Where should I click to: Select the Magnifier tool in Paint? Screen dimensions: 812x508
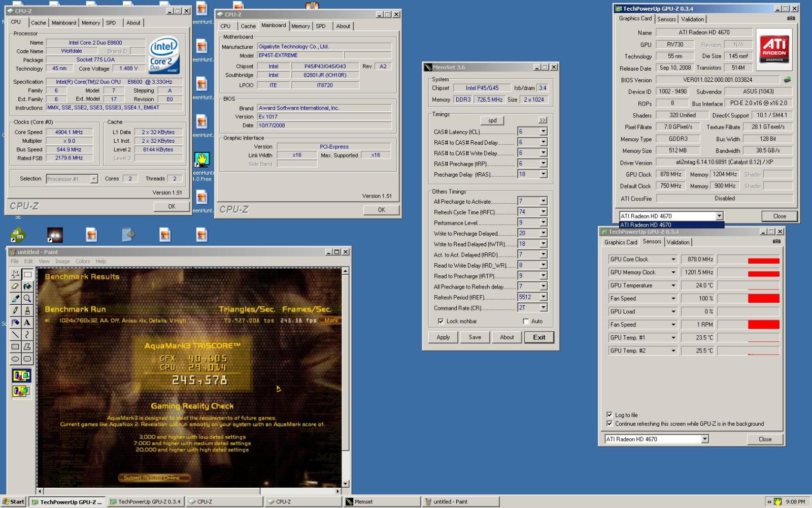point(27,299)
